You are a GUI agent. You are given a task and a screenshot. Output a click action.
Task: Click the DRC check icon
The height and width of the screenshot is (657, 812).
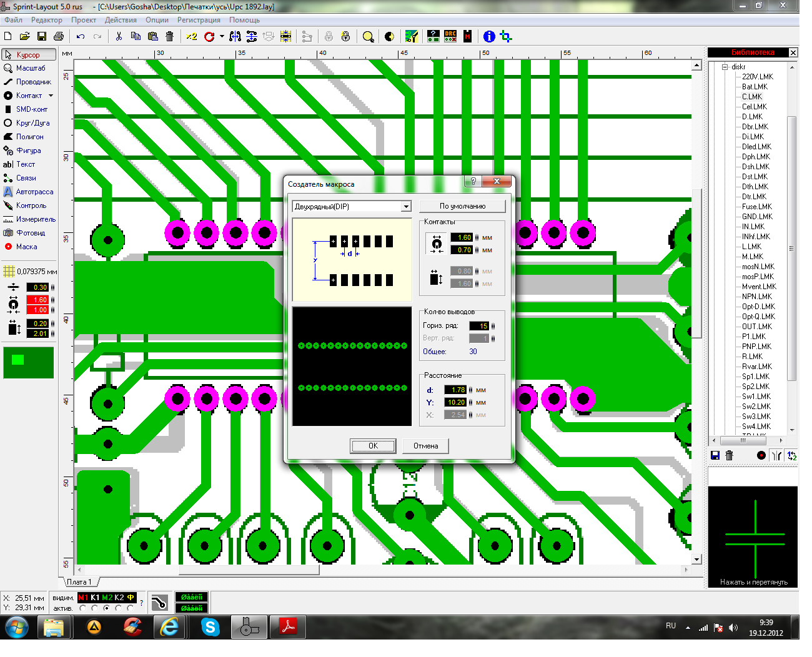(x=450, y=37)
